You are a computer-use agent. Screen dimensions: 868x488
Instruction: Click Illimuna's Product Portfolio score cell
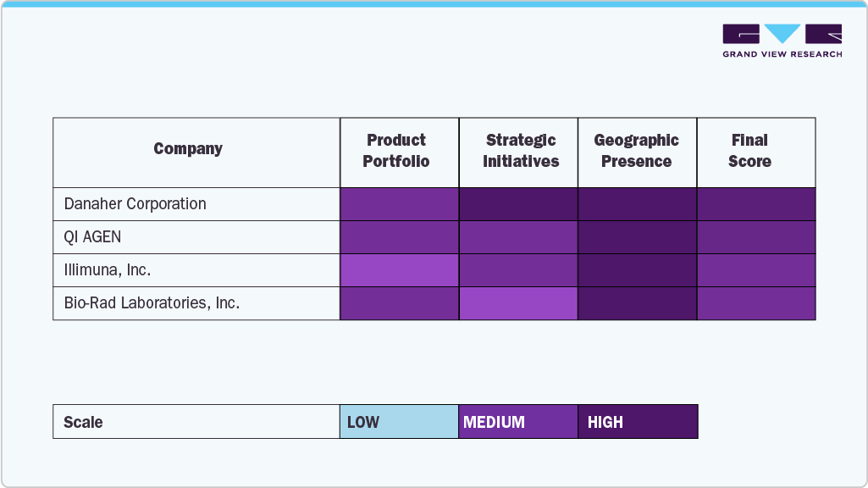[399, 270]
